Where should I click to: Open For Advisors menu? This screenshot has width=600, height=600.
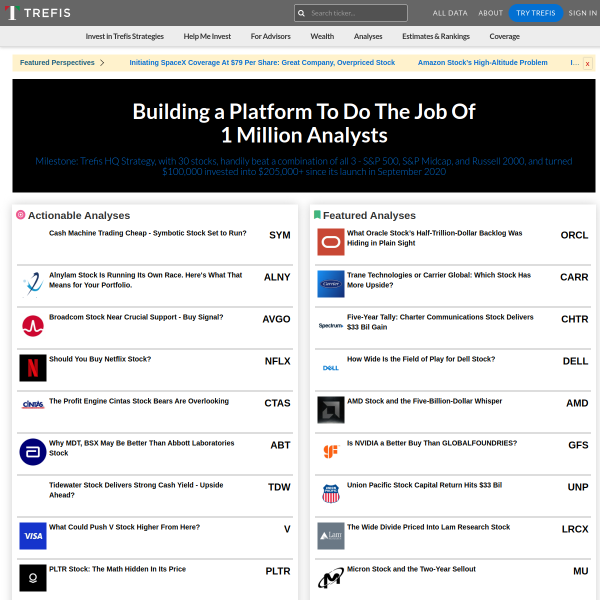point(271,36)
